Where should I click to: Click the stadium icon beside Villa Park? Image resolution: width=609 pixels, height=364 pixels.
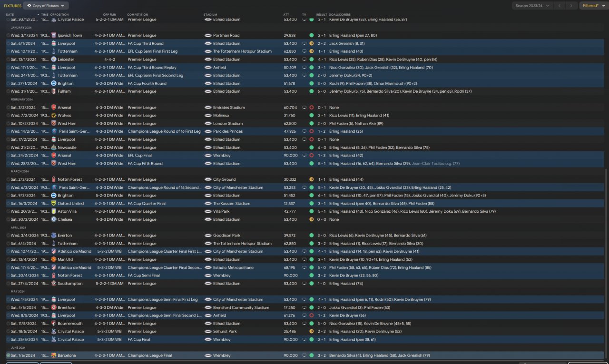coord(208,211)
